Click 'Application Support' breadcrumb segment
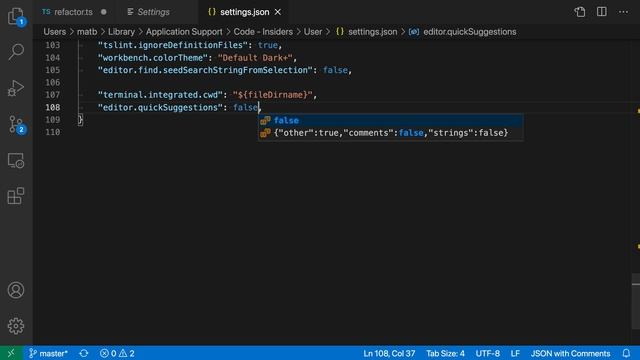Viewport: 640px width, 360px height. click(x=184, y=32)
